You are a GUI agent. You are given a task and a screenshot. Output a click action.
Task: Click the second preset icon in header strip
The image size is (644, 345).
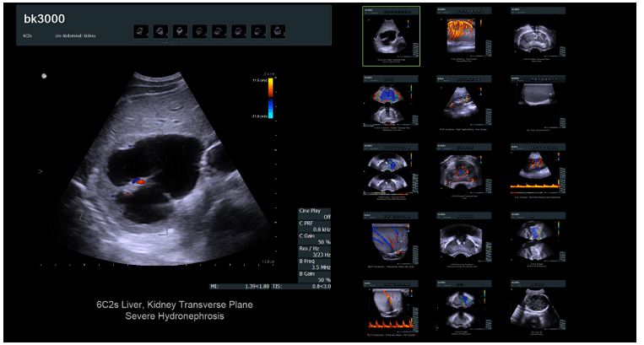(x=160, y=31)
